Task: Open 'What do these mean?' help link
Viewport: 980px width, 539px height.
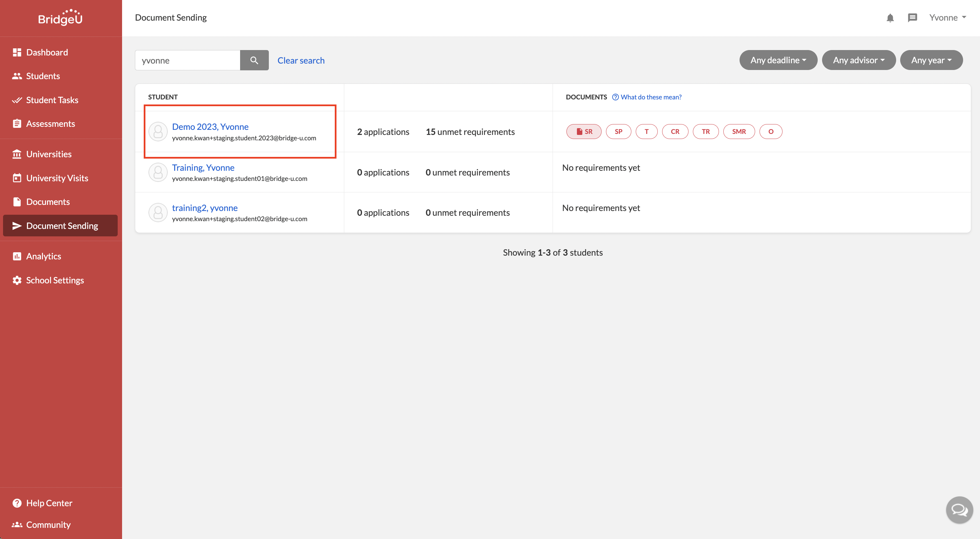Action: (x=651, y=97)
